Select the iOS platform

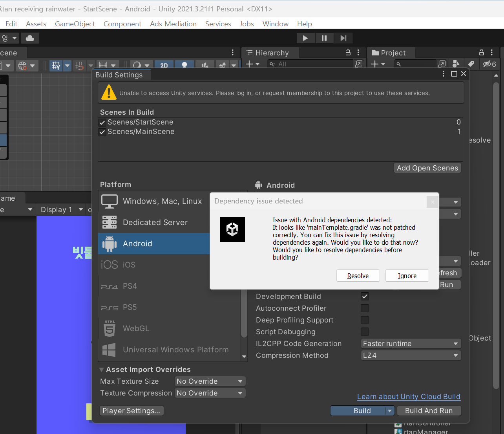click(154, 265)
